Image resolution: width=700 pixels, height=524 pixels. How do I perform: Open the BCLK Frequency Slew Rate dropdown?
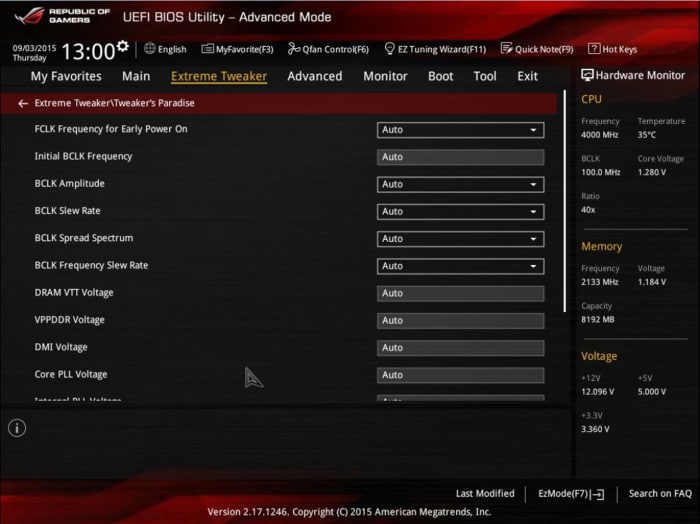pyautogui.click(x=460, y=266)
